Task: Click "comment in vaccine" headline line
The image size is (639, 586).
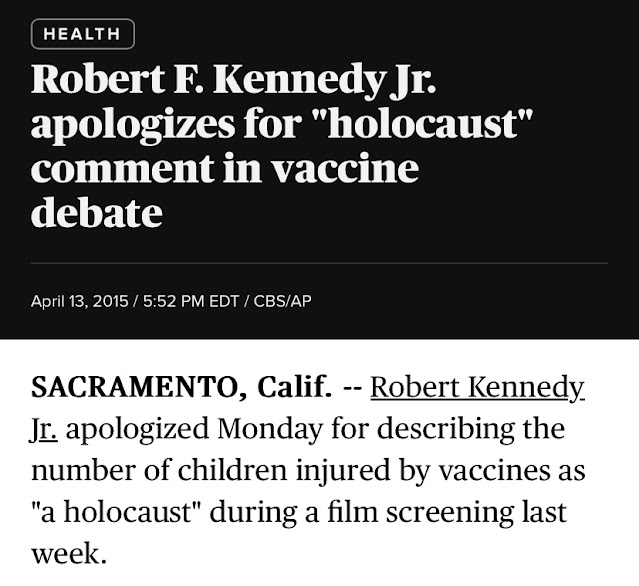Action: (x=225, y=168)
